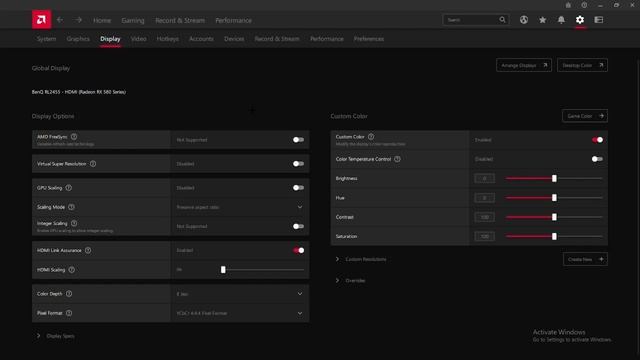Switch to the Devices tab
The width and height of the screenshot is (640, 360).
pos(234,39)
